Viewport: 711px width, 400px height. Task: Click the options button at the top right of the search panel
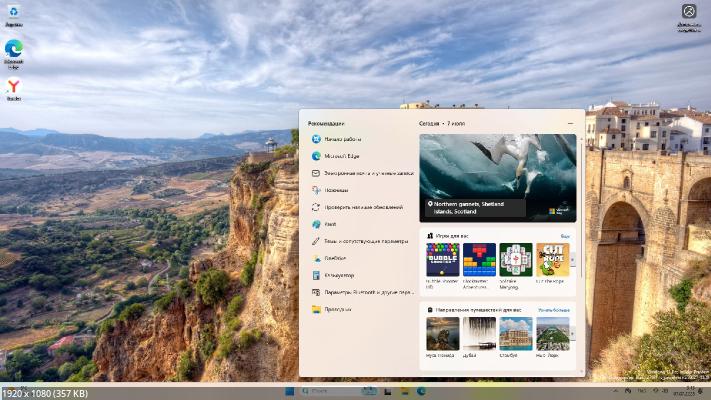[570, 123]
